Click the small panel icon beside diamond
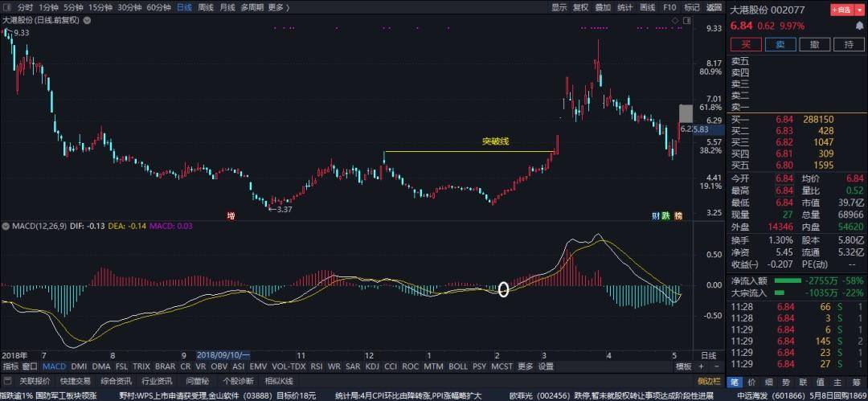The height and width of the screenshot is (401, 868). click(x=687, y=21)
